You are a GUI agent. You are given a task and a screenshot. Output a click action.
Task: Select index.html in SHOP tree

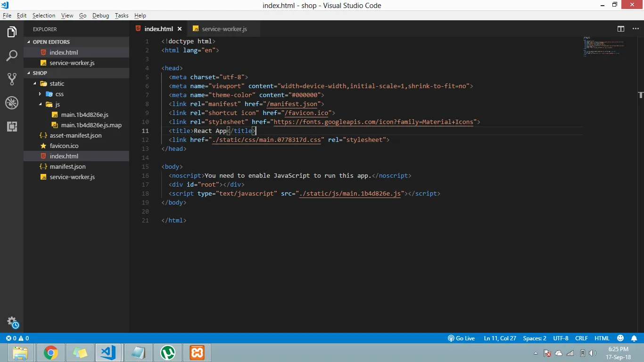[76, 156]
